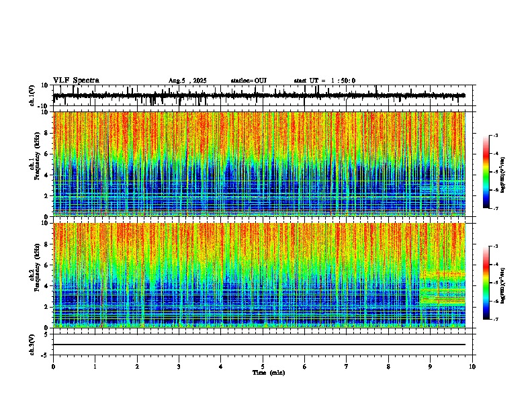Click the "station=OUJ" header label
Screen dimensions: 532x411
pos(249,81)
